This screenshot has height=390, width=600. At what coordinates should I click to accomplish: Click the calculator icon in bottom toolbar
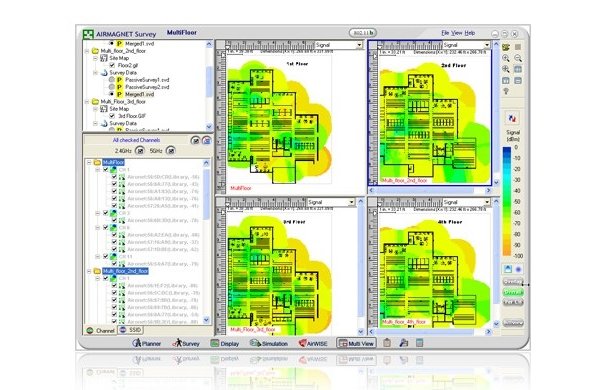pos(419,343)
